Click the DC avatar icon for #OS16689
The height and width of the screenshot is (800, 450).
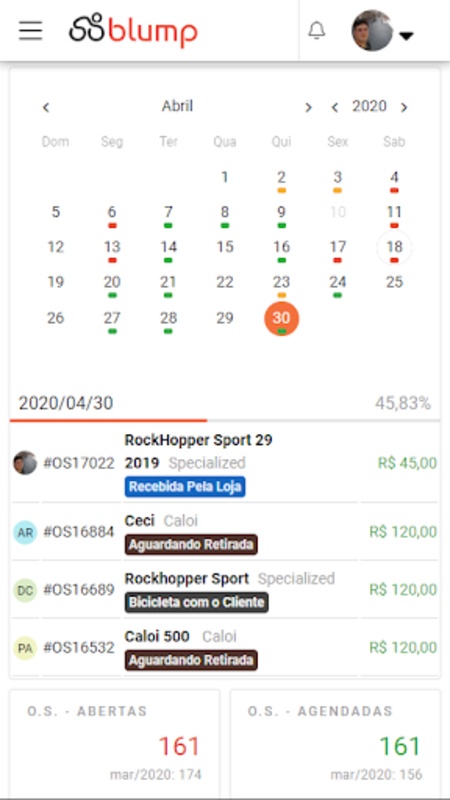(x=25, y=590)
